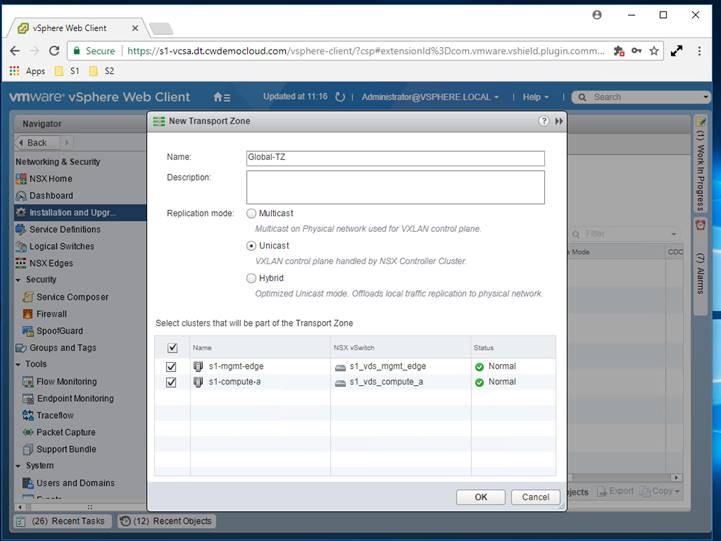Select Hybrid replication mode
The height and width of the screenshot is (541, 721).
tap(251, 278)
